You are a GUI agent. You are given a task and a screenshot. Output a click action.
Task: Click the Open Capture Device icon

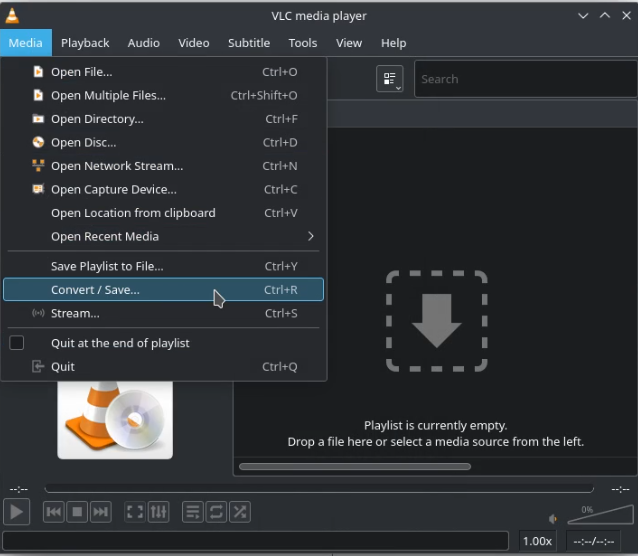38,189
